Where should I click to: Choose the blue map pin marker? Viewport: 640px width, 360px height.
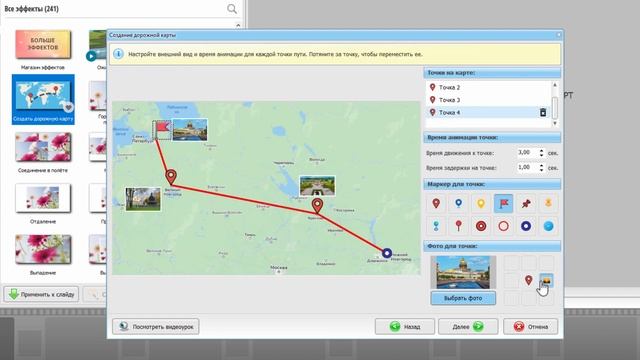click(x=459, y=203)
